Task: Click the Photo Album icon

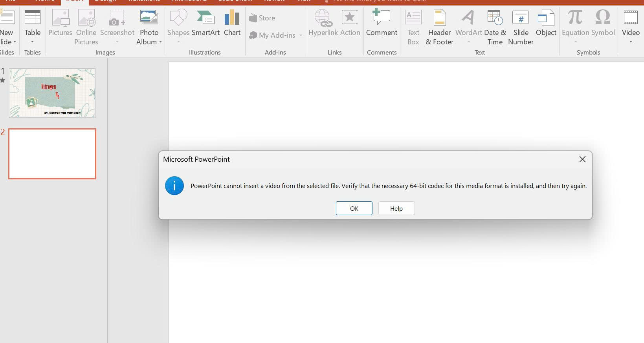Action: [149, 18]
